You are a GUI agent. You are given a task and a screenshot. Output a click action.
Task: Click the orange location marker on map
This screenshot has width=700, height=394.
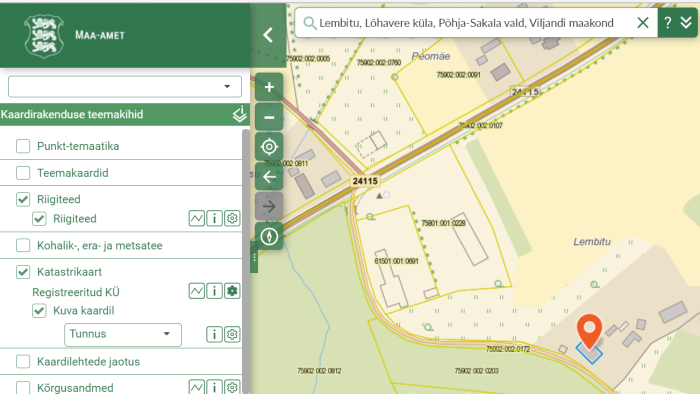point(589,331)
